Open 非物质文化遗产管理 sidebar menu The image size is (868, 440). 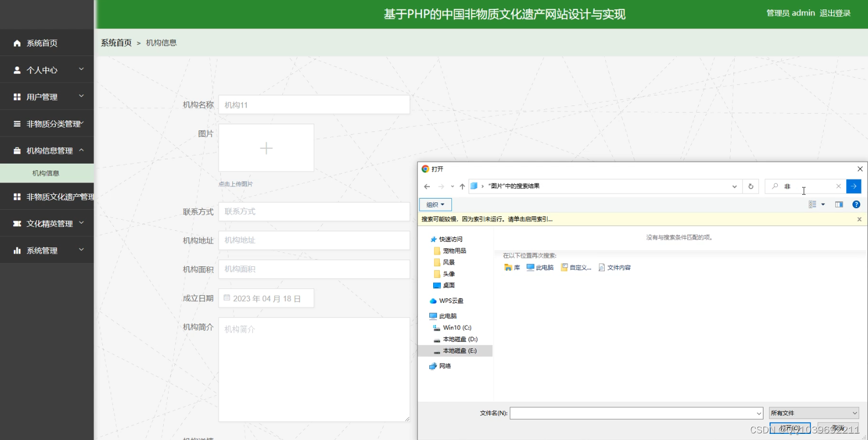46,196
